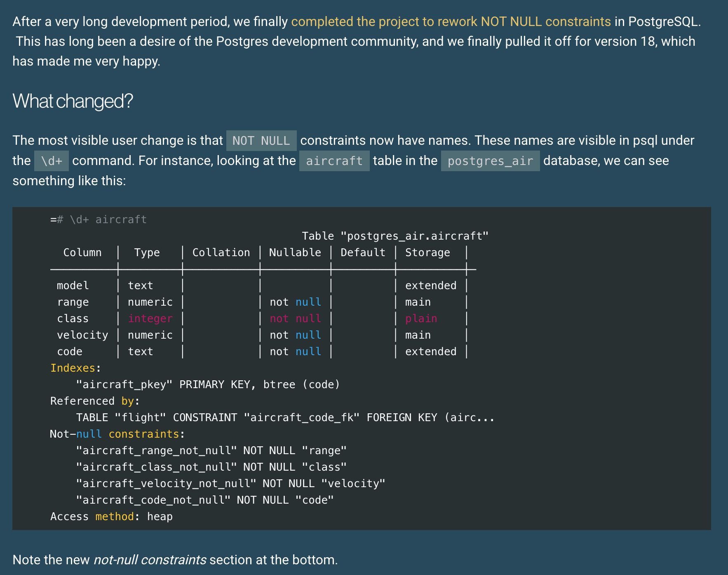Screen dimensions: 728x575
Task: Click the 'Default' column header
Action: 363,252
